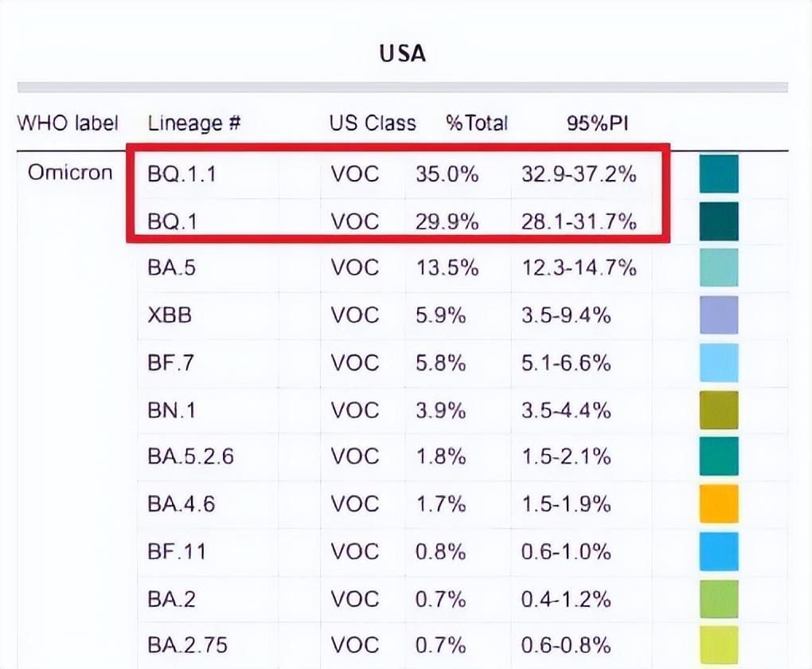This screenshot has height=669, width=812.
Task: Select the BA.5.2.6 lineage name
Action: tap(191, 457)
